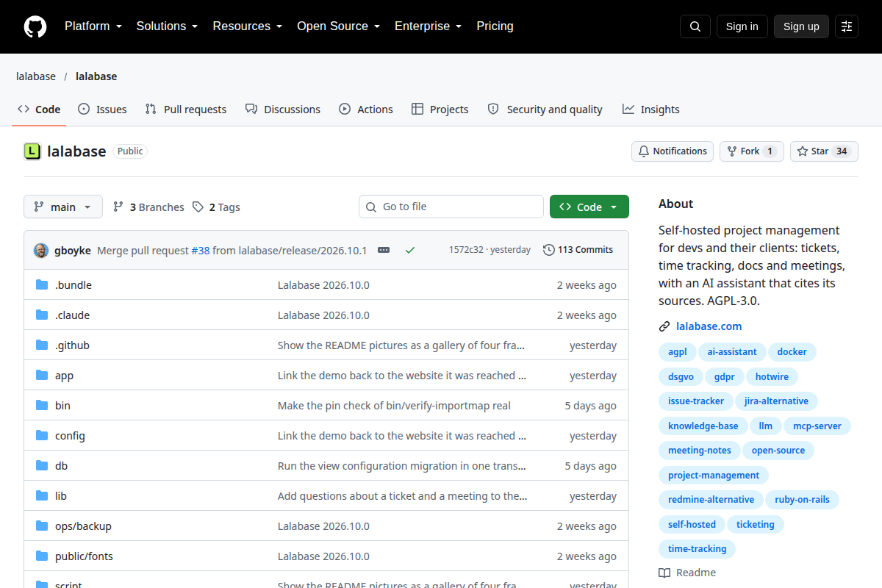Open commit 'Make the pin check of bin/verify-importmap real'
This screenshot has height=588, width=882.
pyautogui.click(x=394, y=406)
